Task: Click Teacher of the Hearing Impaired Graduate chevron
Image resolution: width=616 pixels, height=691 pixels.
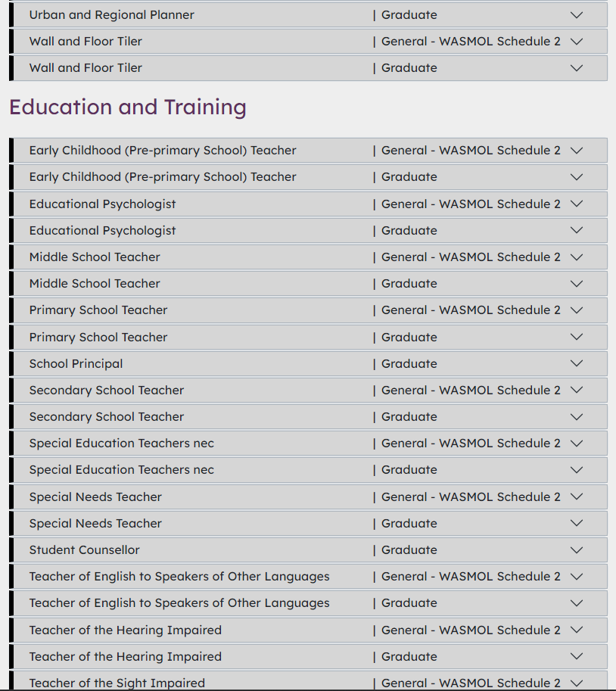Action: (x=577, y=657)
